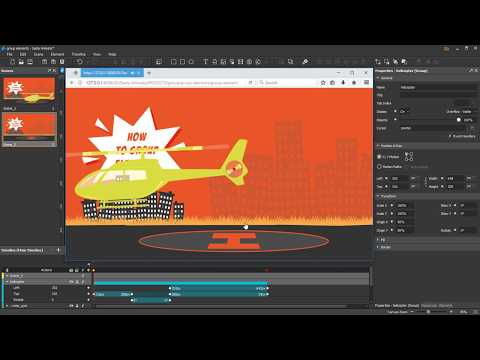Click the browser bookmark star icon
The image size is (480, 360).
coord(323,82)
